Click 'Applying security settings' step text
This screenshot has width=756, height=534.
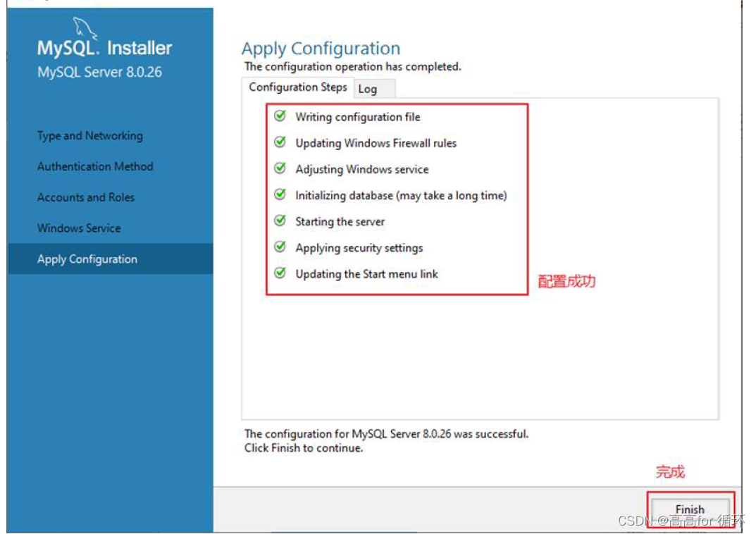point(359,248)
